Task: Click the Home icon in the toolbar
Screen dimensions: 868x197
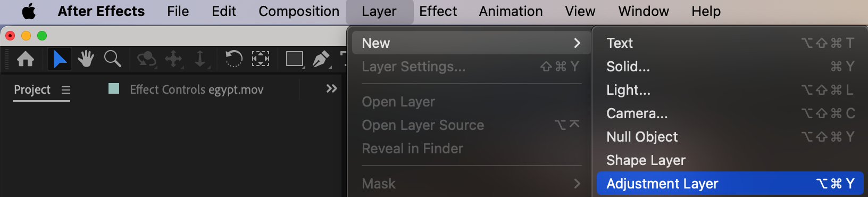Action: pos(26,59)
